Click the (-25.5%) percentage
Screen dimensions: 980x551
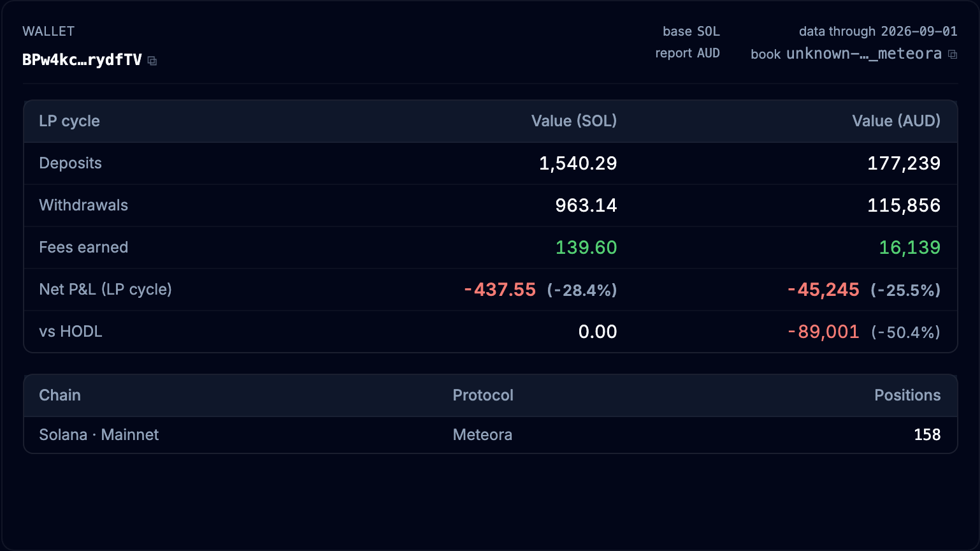tap(905, 290)
